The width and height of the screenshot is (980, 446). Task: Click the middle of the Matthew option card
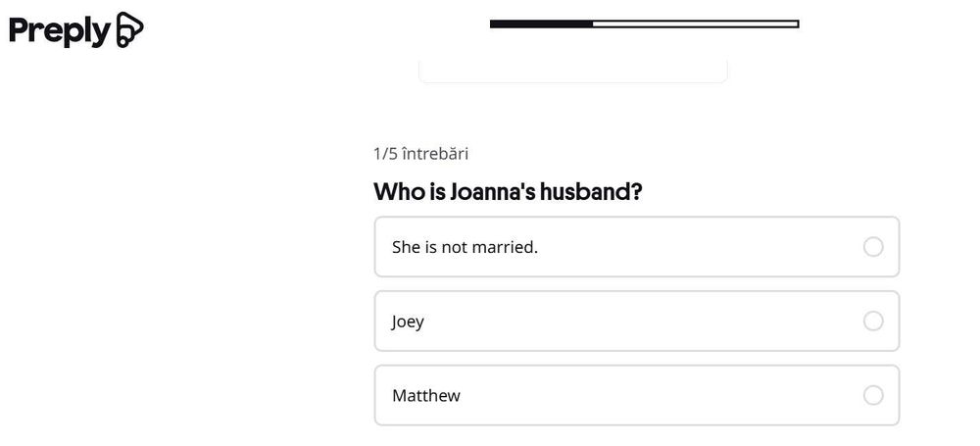pyautogui.click(x=637, y=395)
